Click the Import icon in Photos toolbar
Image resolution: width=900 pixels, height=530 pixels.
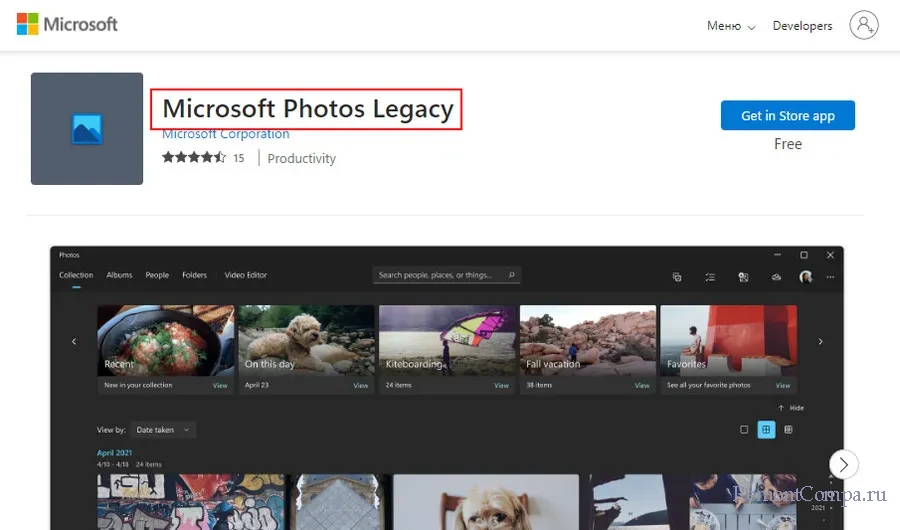point(743,277)
